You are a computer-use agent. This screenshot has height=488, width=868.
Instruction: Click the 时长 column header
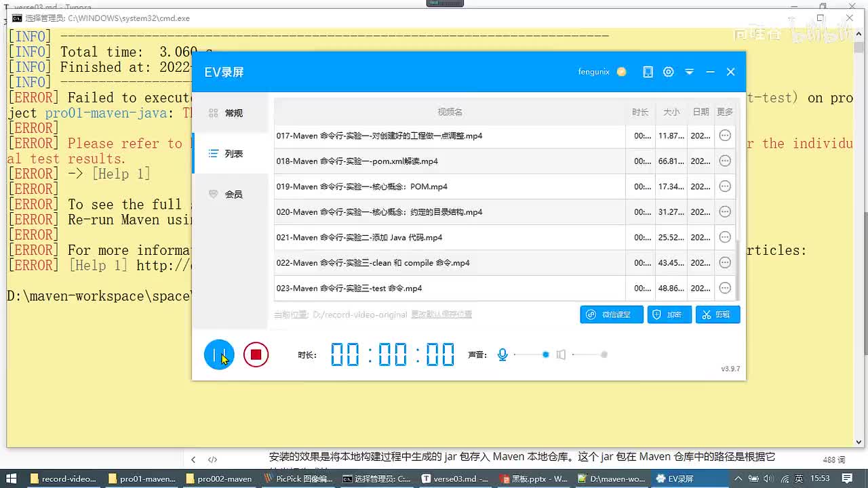(640, 112)
